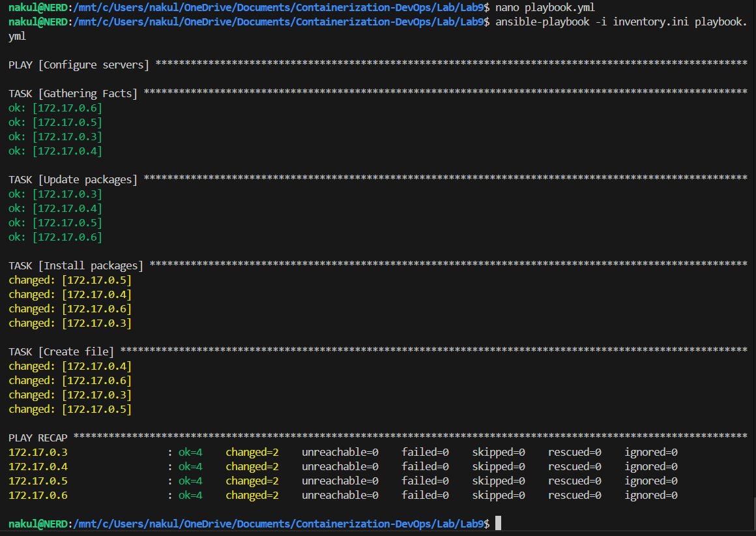Click the 'nano playbook.yml' command text
756x536 pixels.
tap(545, 8)
